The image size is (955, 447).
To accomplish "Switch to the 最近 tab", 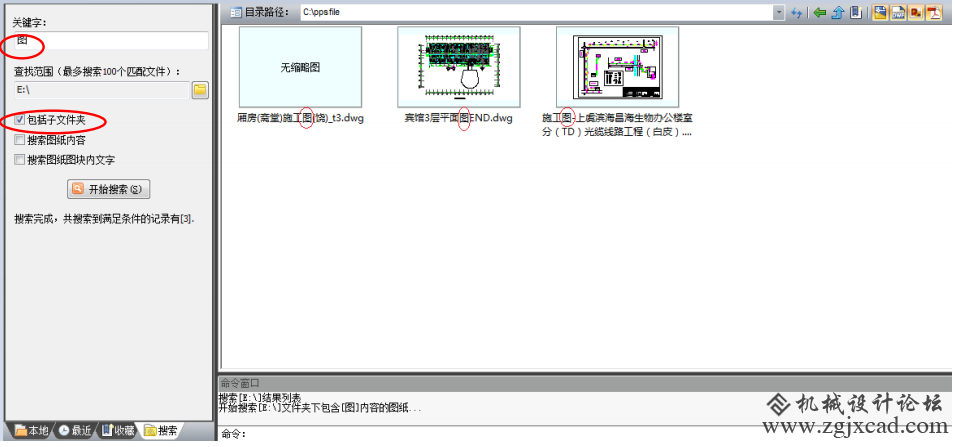I will (75, 431).
